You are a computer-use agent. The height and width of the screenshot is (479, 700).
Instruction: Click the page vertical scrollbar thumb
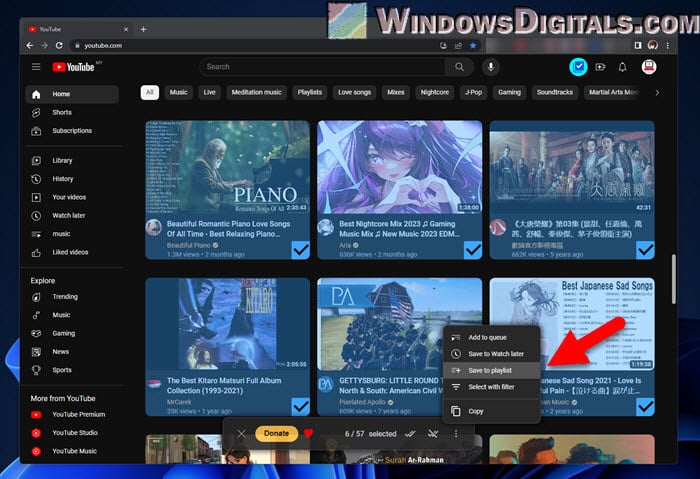tap(674, 279)
